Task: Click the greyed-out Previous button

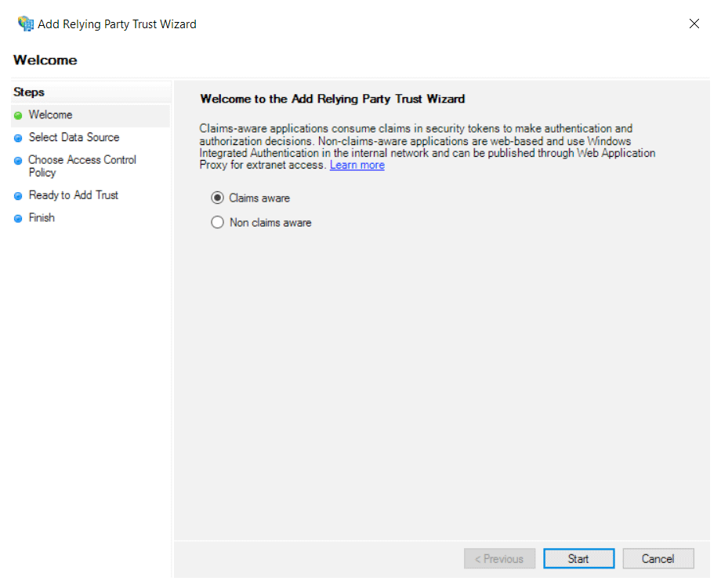Action: (x=499, y=559)
